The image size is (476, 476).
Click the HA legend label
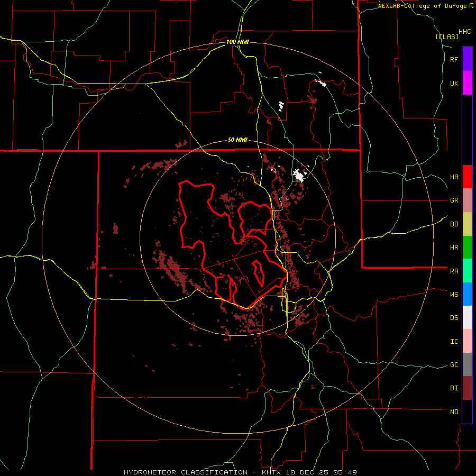click(454, 177)
